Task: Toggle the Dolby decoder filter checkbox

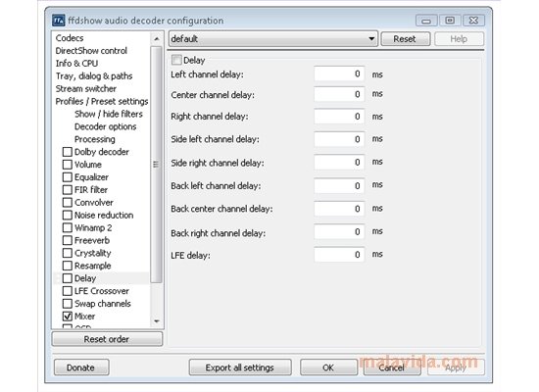Action: 68,152
